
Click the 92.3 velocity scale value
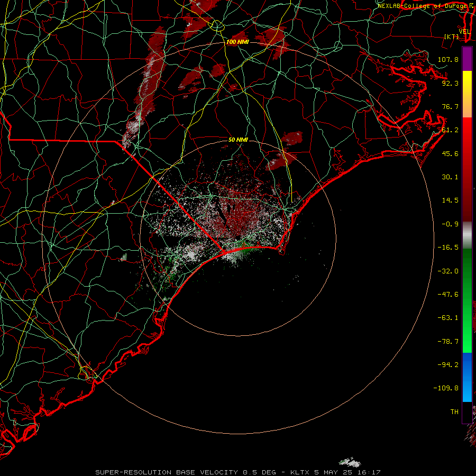tap(450, 83)
